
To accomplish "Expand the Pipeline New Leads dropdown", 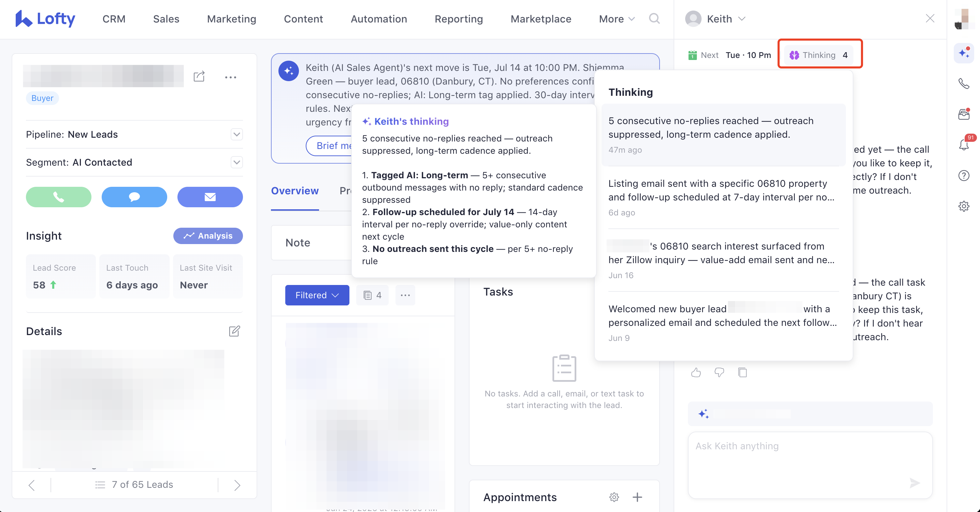I will pyautogui.click(x=236, y=134).
